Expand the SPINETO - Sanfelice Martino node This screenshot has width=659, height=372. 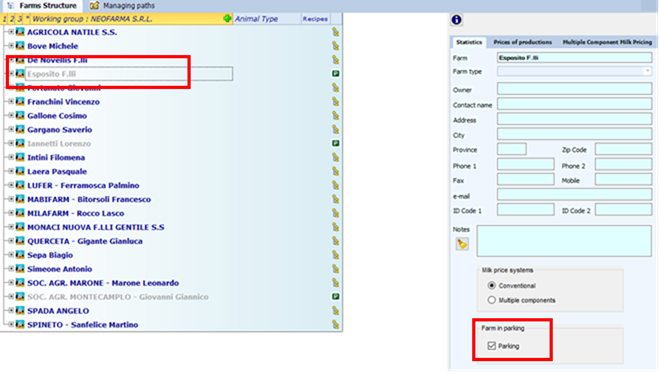[11, 325]
